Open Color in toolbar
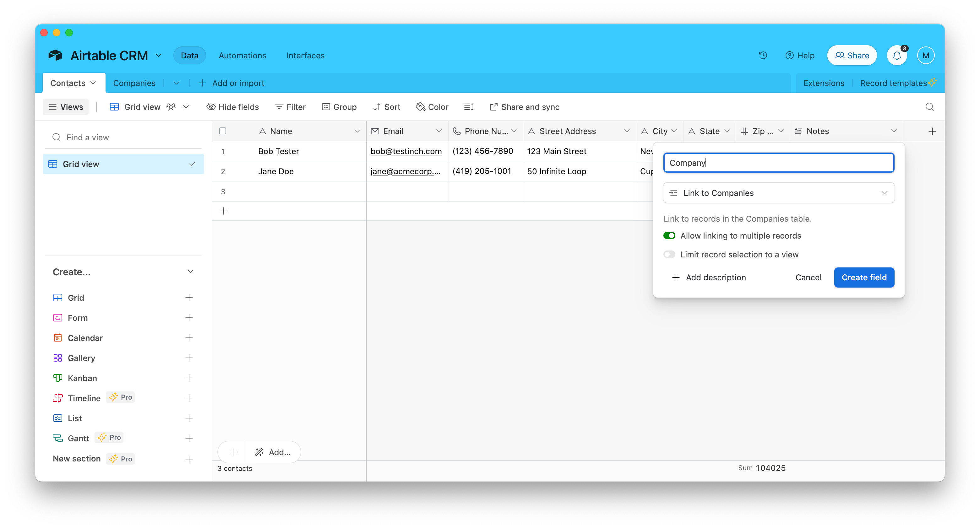Image resolution: width=980 pixels, height=528 pixels. point(432,107)
